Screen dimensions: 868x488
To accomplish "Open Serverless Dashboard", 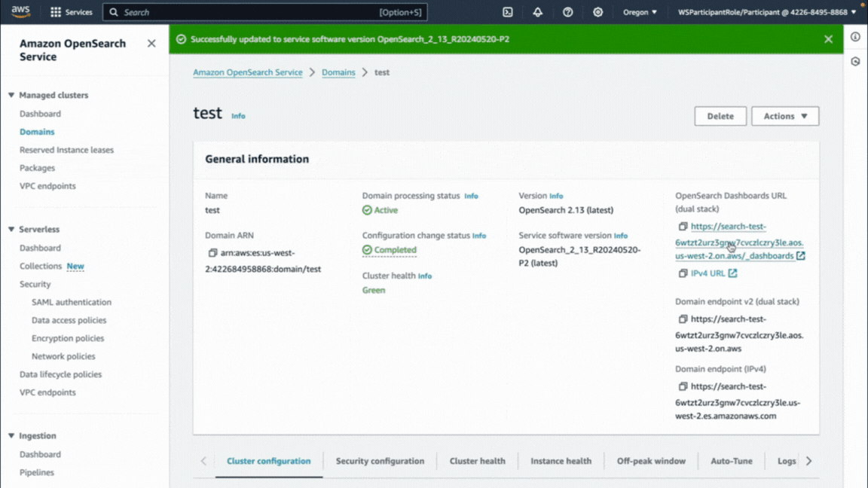I will click(x=40, y=248).
